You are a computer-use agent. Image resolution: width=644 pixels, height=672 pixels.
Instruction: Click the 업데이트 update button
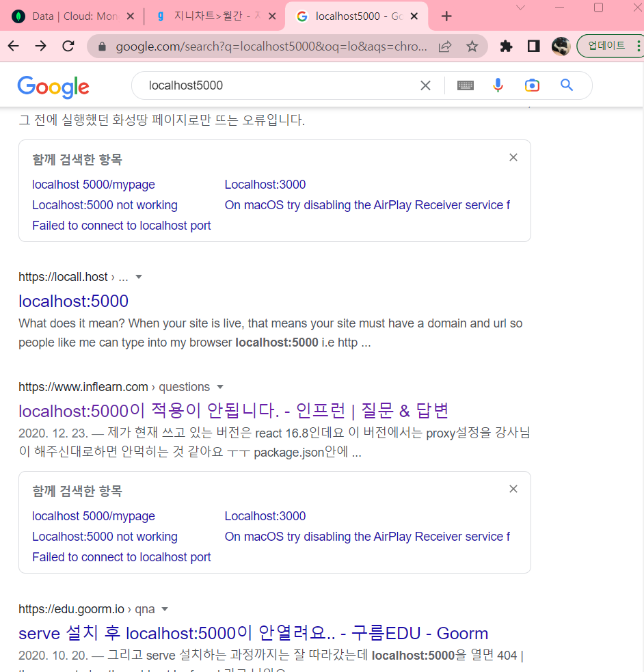point(606,45)
